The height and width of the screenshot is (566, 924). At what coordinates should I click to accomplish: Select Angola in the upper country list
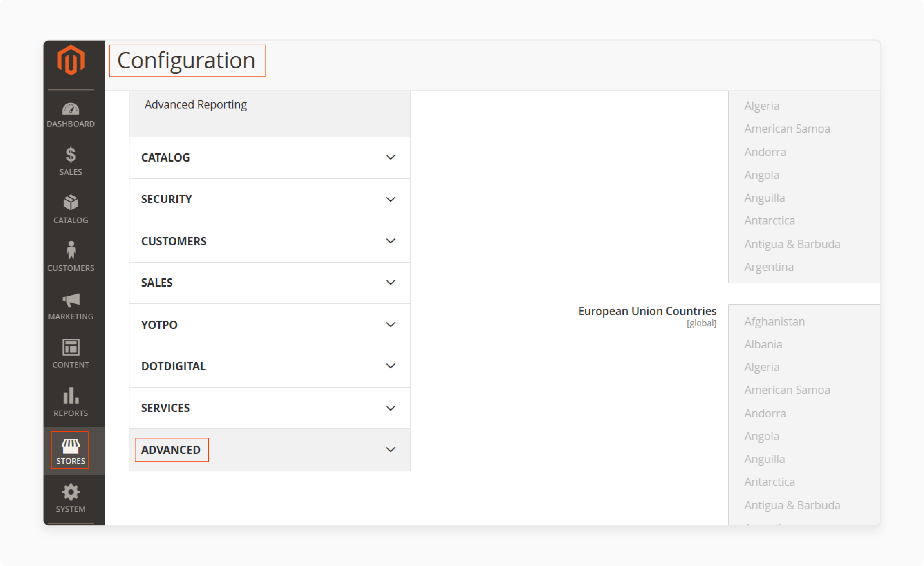[762, 175]
